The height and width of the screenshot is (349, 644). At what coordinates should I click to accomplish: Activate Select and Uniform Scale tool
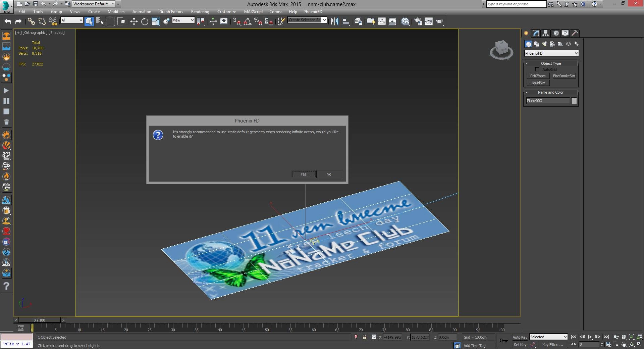(156, 21)
